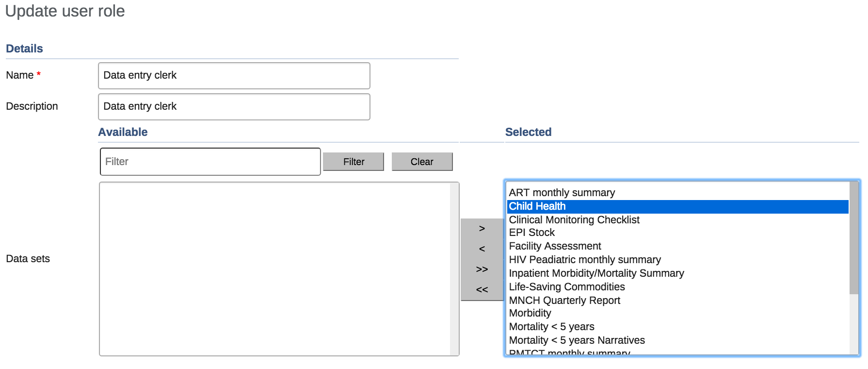868x369 pixels.
Task: Click the Selected list scrollbar thumb
Action: [854, 238]
